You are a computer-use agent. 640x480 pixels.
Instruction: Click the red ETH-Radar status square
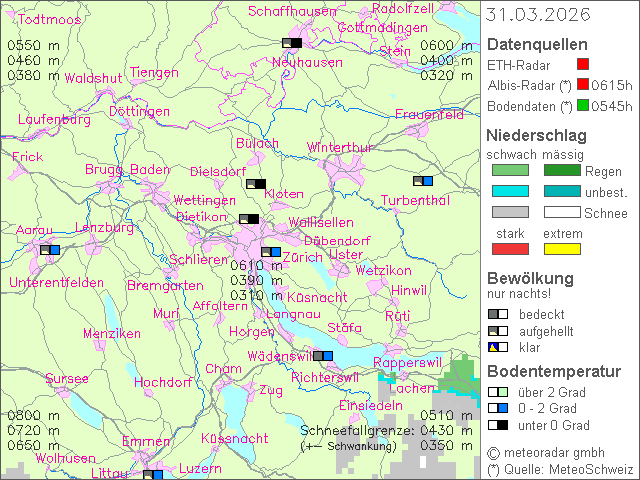click(597, 65)
